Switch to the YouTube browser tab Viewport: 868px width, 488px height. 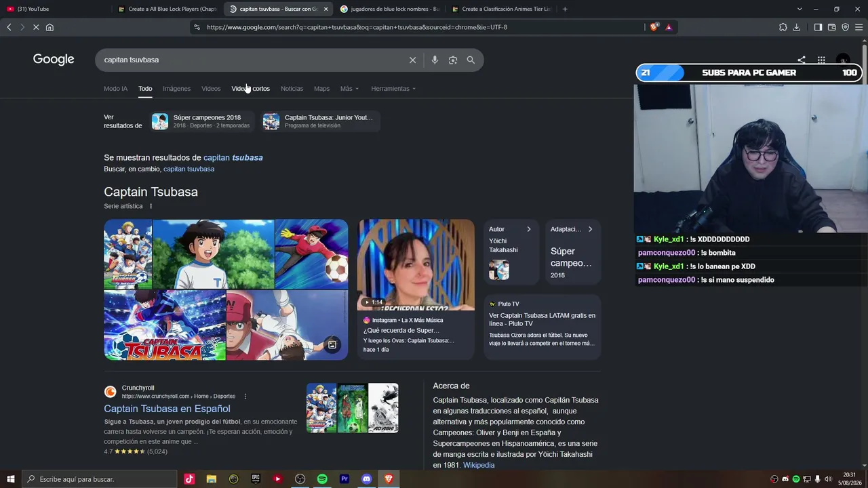coord(54,9)
